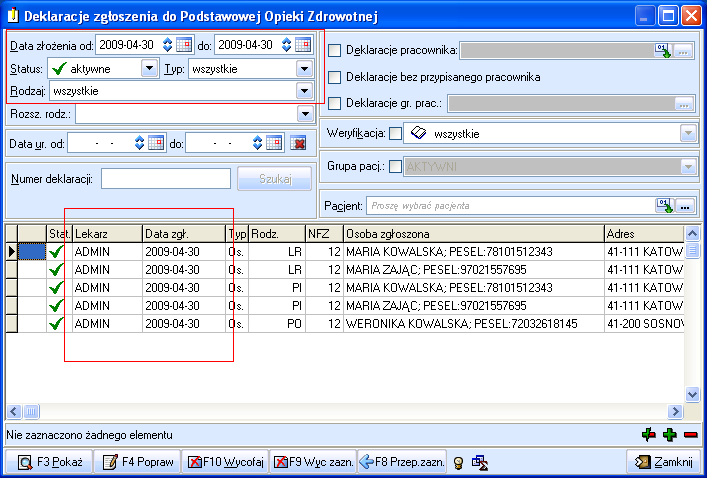The width and height of the screenshot is (707, 478).
Task: Open Grupa pacj. AKTYWNI dropdown
Action: point(688,167)
